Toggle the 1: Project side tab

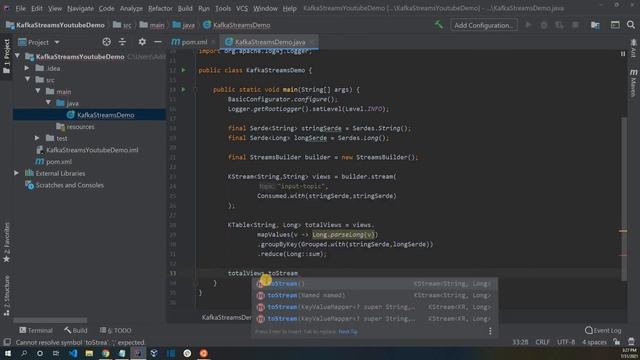6,56
